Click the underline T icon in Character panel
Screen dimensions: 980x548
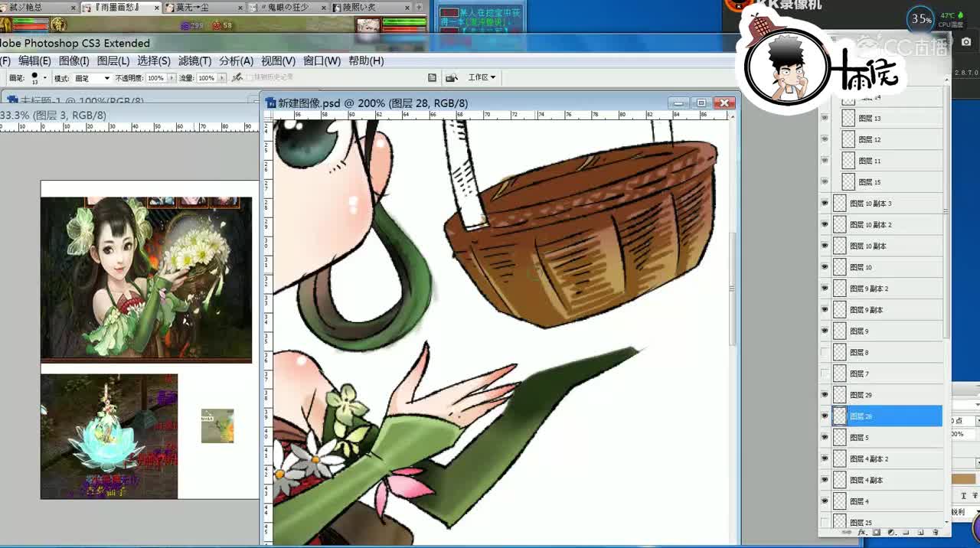(962, 496)
